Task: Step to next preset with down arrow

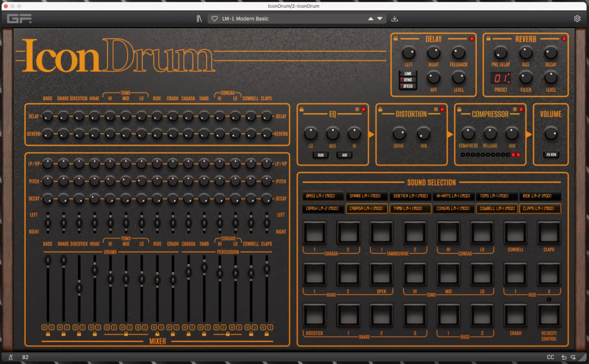Action: point(380,19)
